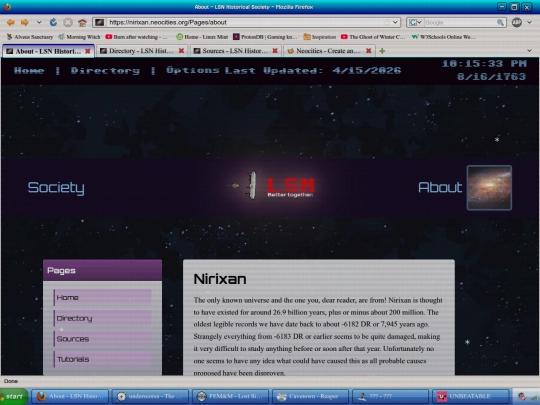The height and width of the screenshot is (405, 540).
Task: Click the red LSN Better together text
Action: coord(291,187)
